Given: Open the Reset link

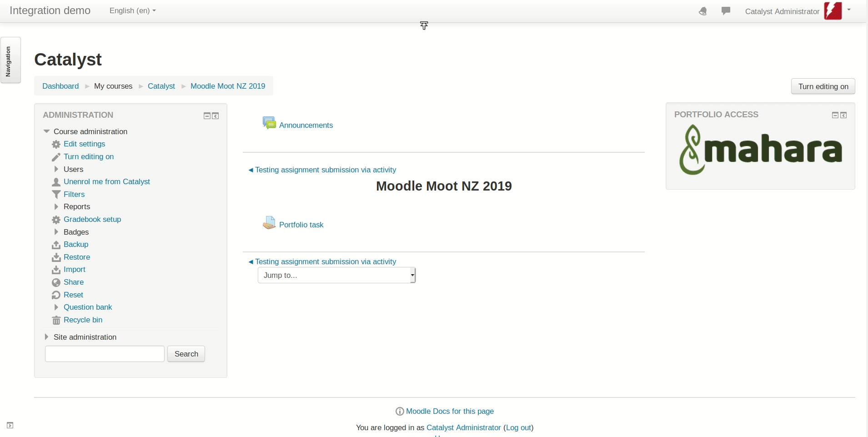Looking at the screenshot, I should coord(73,295).
